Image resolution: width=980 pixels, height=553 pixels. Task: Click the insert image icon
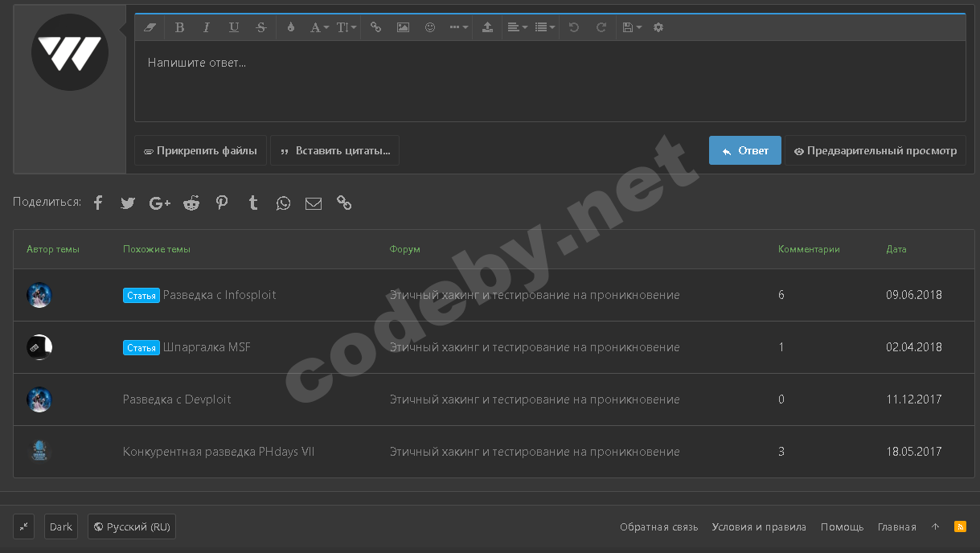click(403, 27)
